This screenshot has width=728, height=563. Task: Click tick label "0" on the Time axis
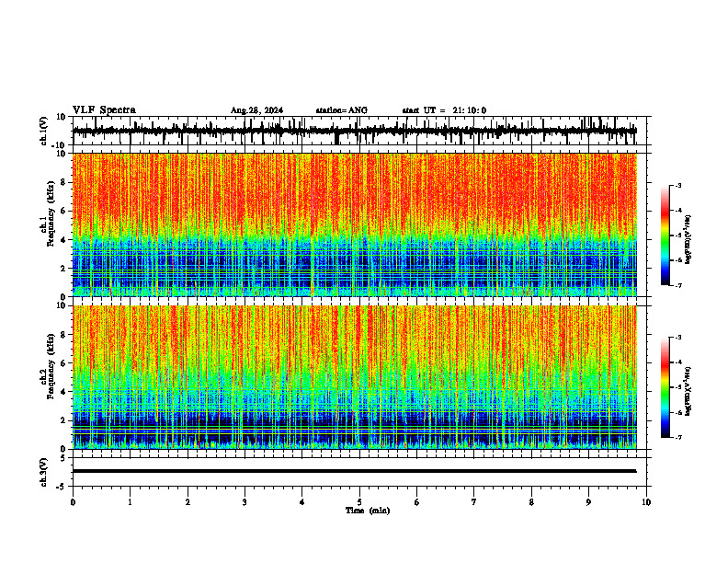pyautogui.click(x=73, y=502)
